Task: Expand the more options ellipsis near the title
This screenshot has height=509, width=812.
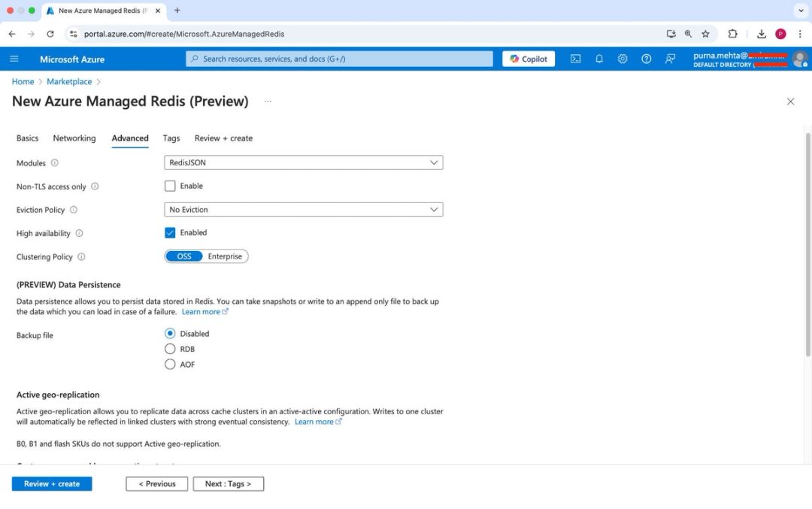Action: (x=267, y=101)
